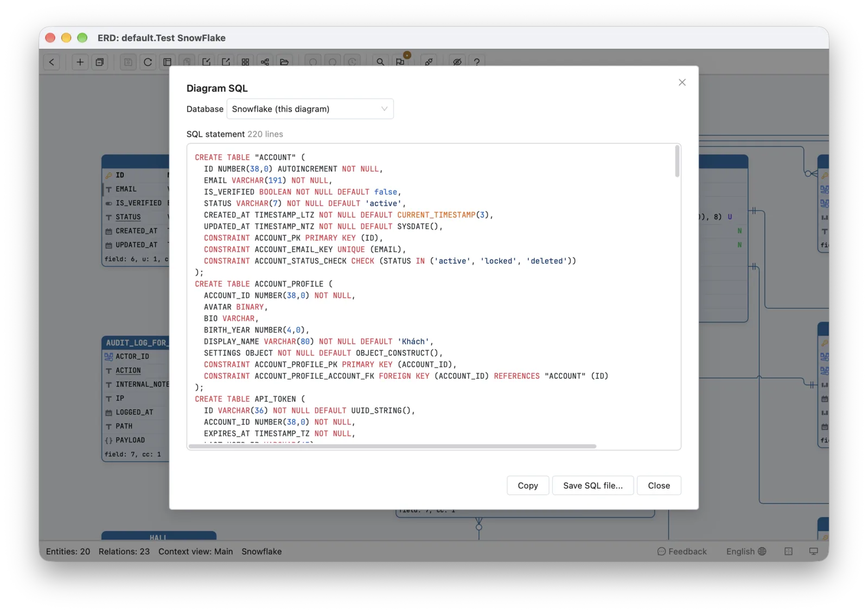The height and width of the screenshot is (613, 868).
Task: Click the Snowflake label in status bar
Action: point(261,551)
